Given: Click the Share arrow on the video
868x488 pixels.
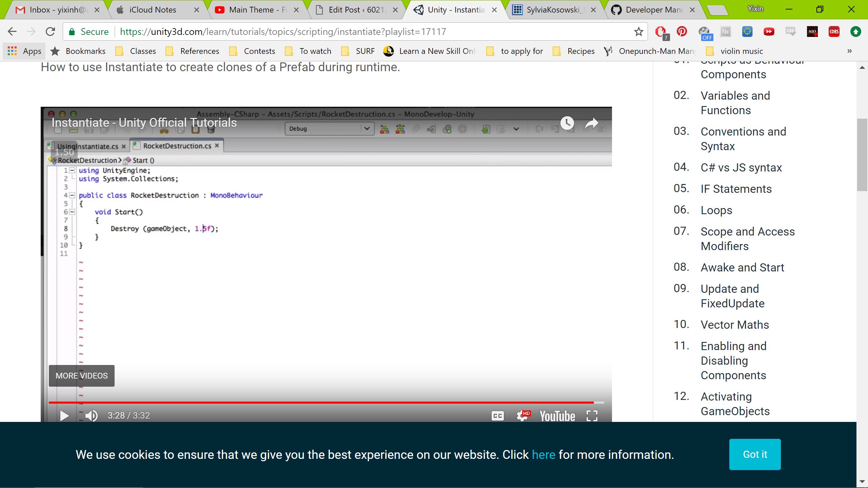Looking at the screenshot, I should (591, 123).
